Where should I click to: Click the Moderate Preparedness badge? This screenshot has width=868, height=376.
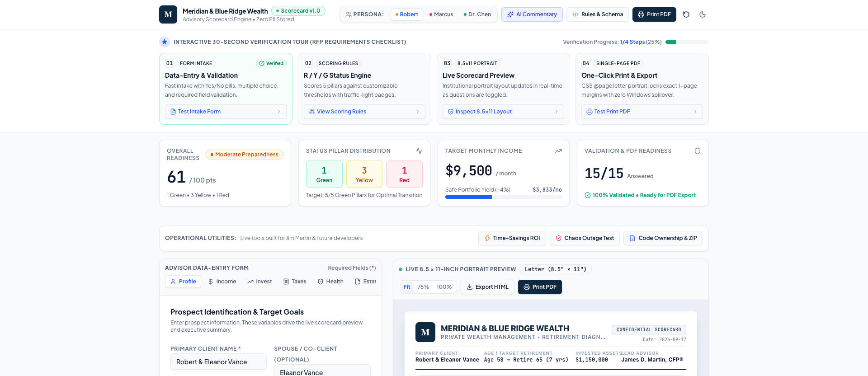(x=245, y=155)
